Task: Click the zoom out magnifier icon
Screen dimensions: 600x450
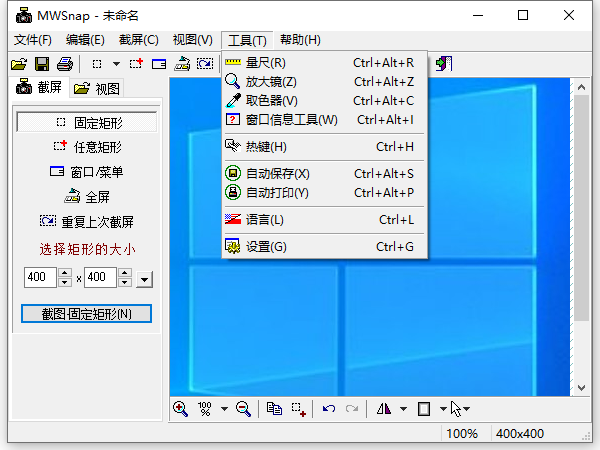Action: tap(243, 409)
